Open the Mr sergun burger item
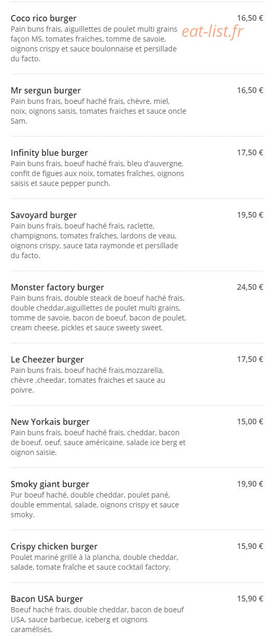Screen dimensions: 276x644 tap(46, 90)
